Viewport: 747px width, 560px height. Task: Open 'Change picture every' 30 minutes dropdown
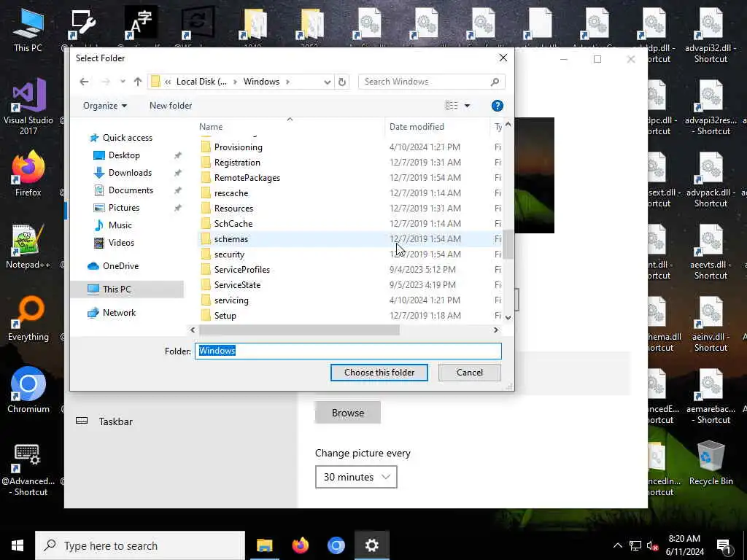coord(356,477)
